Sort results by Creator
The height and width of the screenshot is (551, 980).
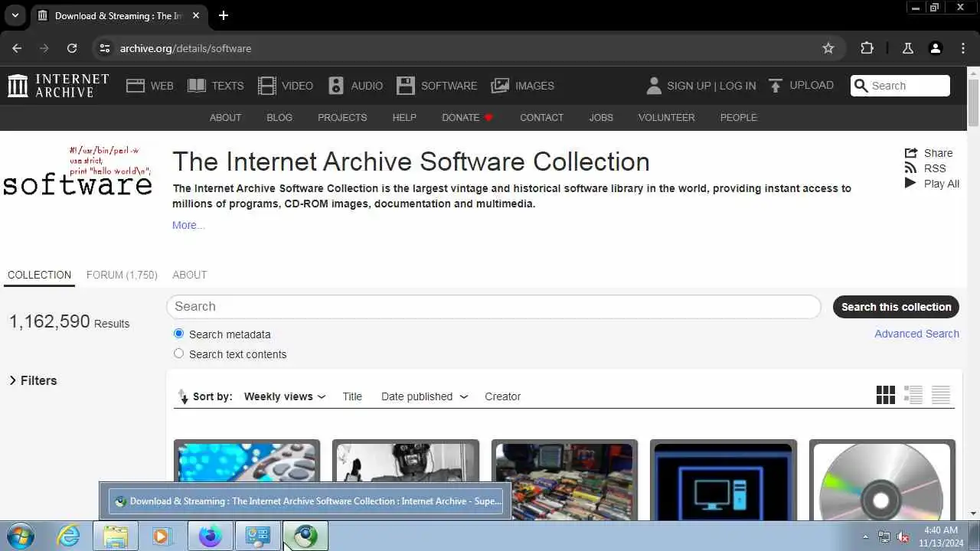[x=502, y=396]
